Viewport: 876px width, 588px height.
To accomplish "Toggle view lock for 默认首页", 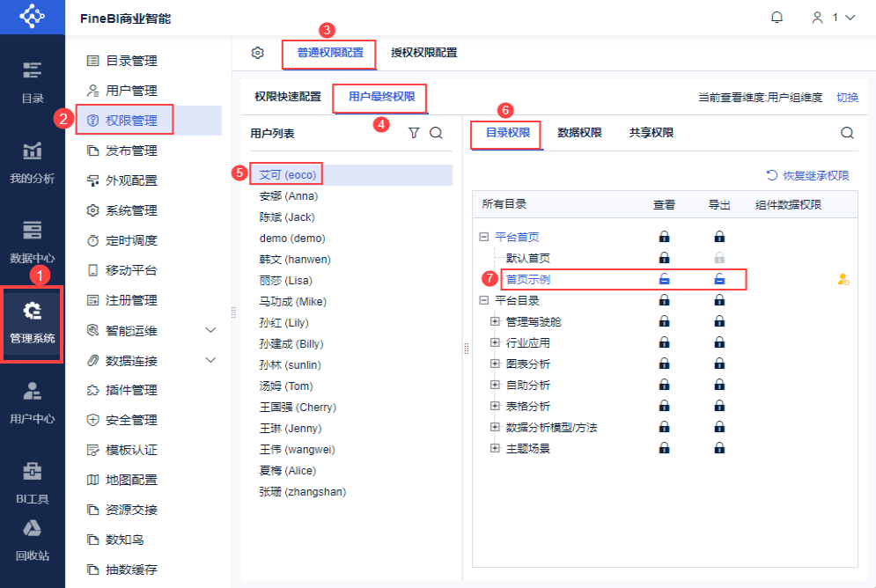I will [664, 258].
